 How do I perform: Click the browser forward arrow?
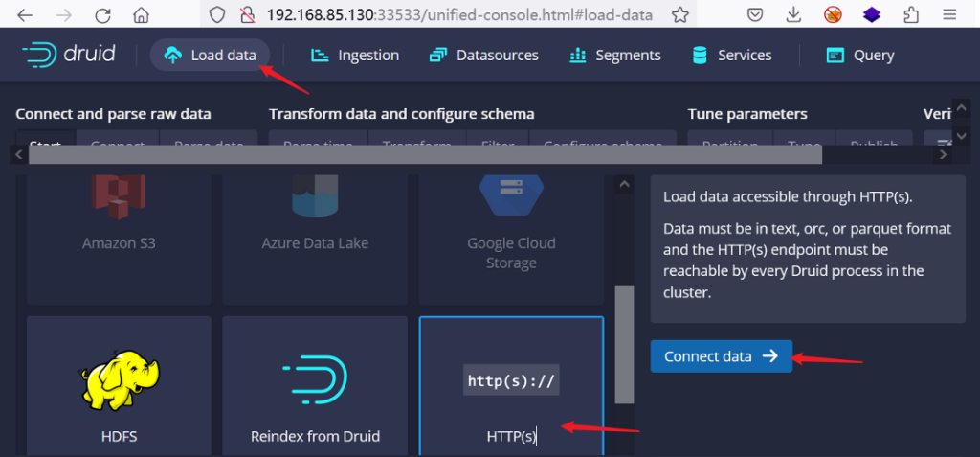tap(64, 15)
